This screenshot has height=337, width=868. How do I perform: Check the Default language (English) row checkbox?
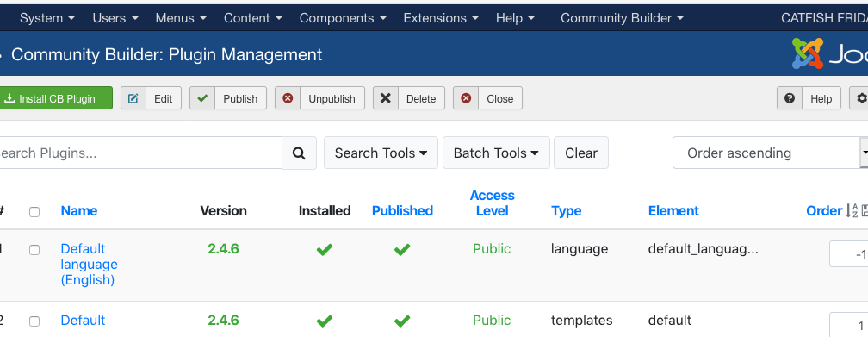(x=34, y=250)
